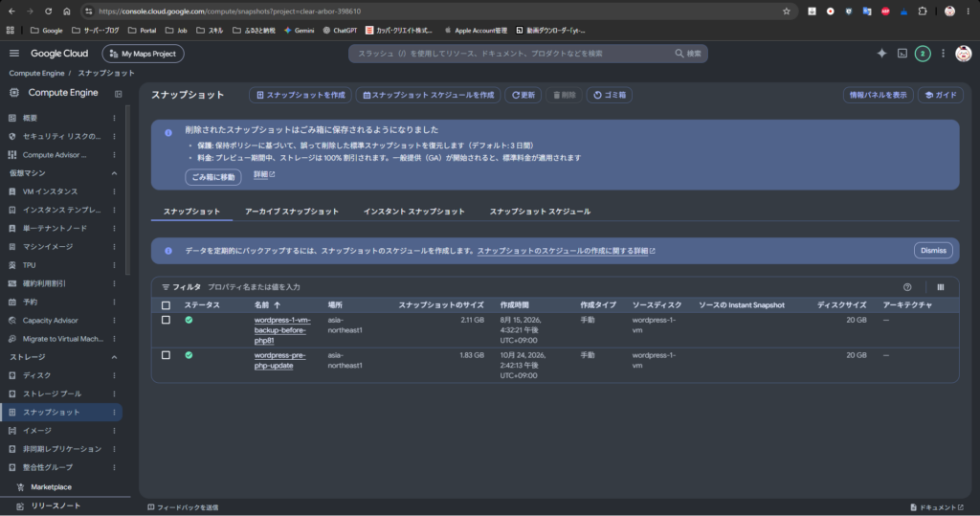The width and height of the screenshot is (980, 516).
Task: Open My Maps Project selector
Action: coord(144,54)
